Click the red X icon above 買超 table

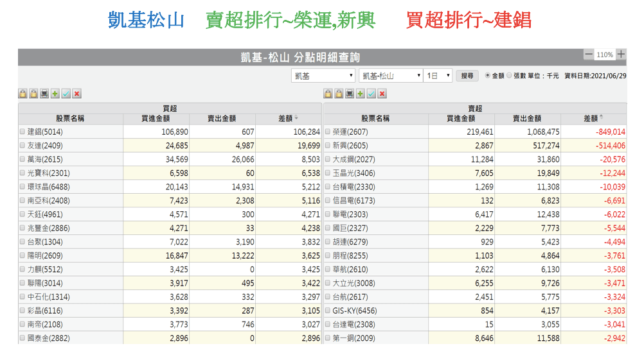pos(77,94)
